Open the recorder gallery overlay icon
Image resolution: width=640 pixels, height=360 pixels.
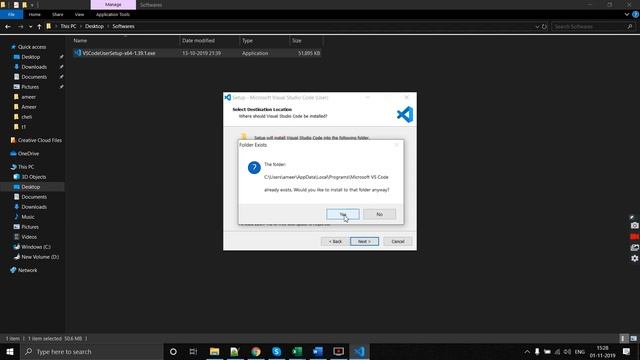[634, 247]
